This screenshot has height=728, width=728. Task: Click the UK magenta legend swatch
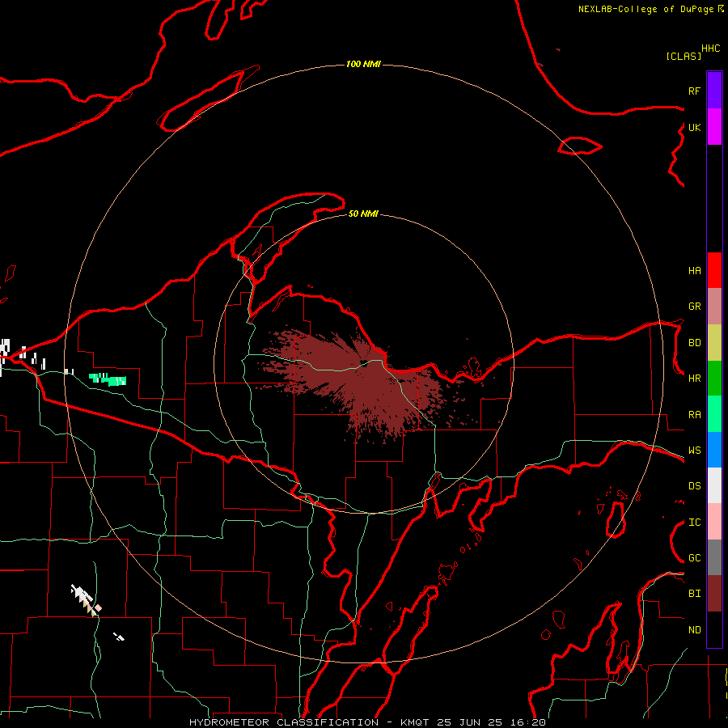click(714, 127)
